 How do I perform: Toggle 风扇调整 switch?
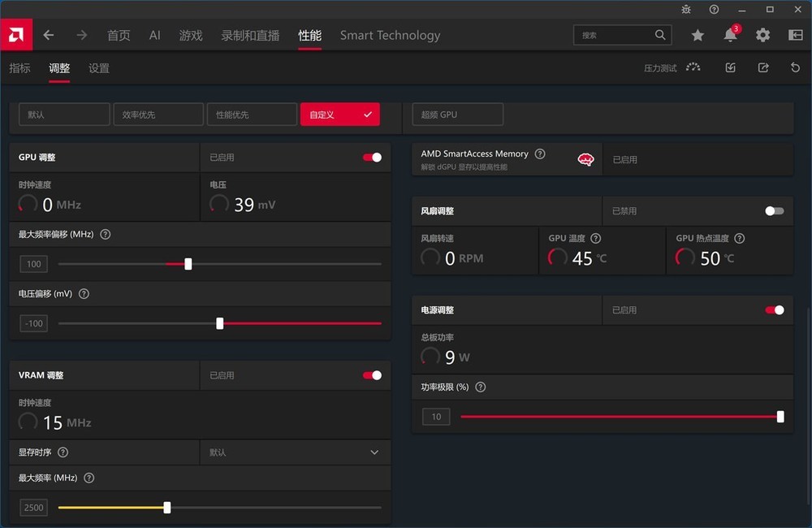point(775,211)
